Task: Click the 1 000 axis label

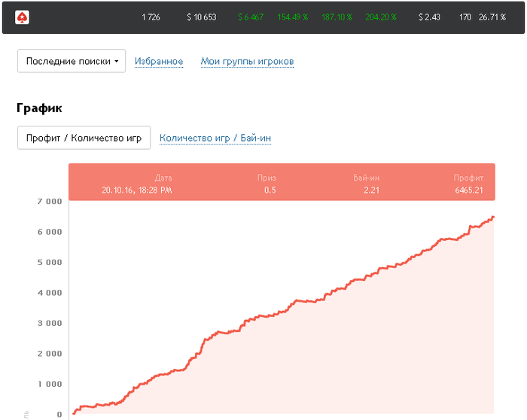Action: click(50, 384)
